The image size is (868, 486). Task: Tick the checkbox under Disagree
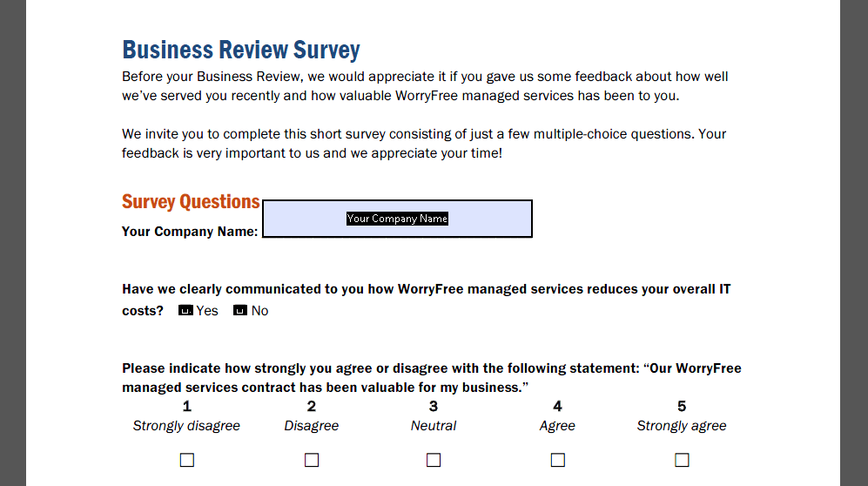point(312,460)
